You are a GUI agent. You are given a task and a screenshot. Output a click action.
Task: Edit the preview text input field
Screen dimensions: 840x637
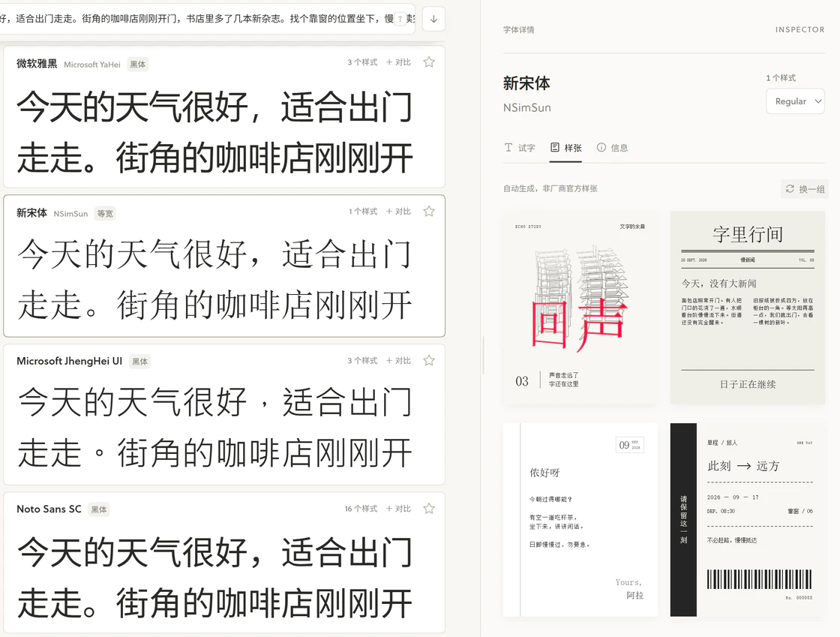pyautogui.click(x=207, y=19)
